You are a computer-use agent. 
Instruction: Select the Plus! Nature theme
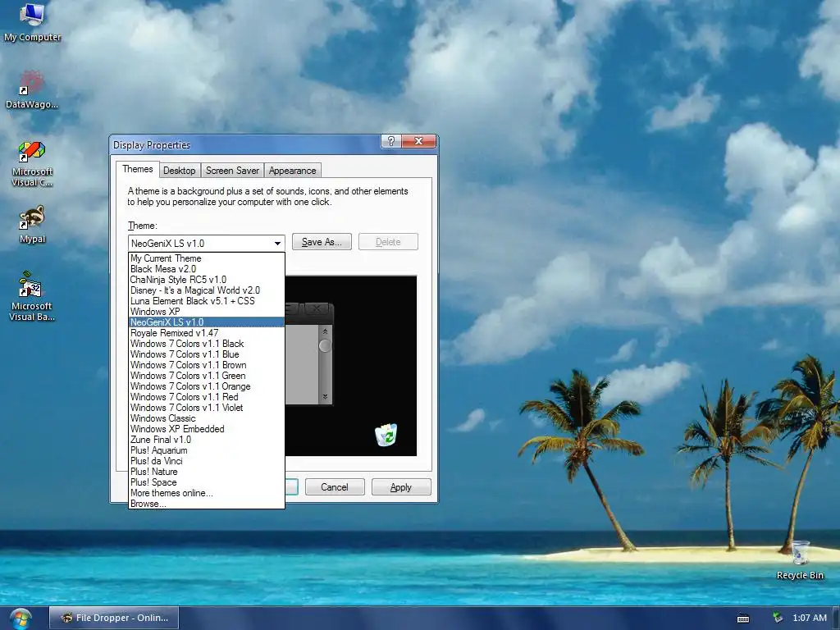pyautogui.click(x=206, y=472)
